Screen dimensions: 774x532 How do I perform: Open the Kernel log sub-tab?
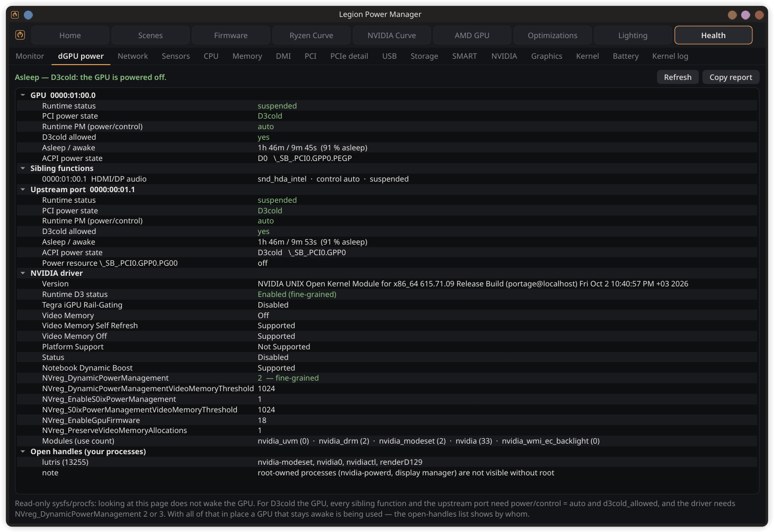(670, 56)
